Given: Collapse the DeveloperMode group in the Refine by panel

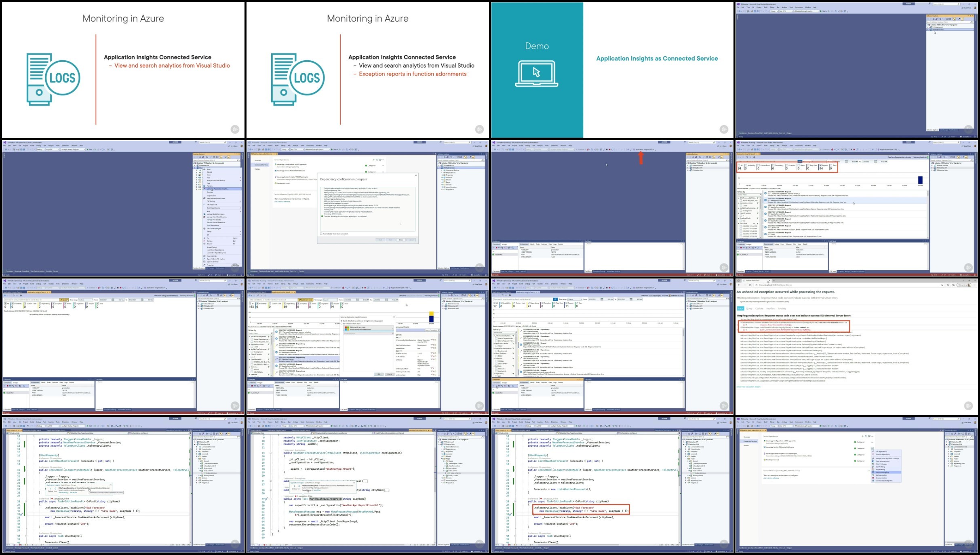Looking at the screenshot, I should point(739,218).
